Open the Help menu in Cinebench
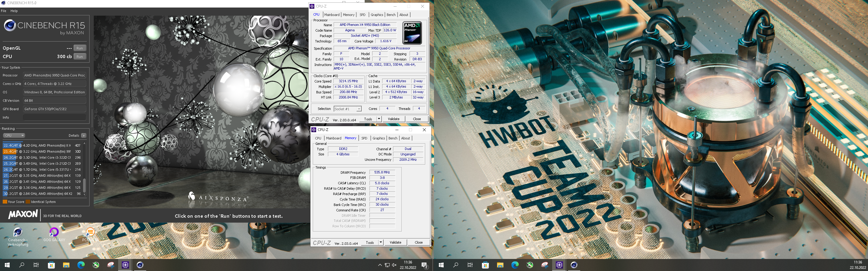Viewport: 868px width, 271px height. (14, 11)
